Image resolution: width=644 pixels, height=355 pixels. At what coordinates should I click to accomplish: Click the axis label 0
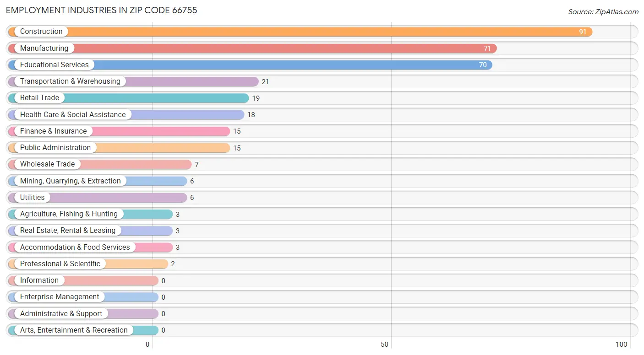[x=147, y=344]
